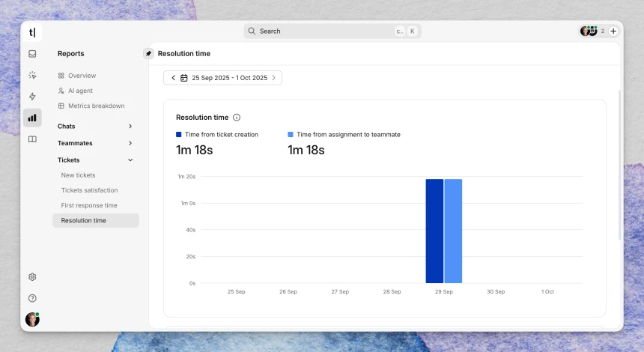This screenshot has height=352, width=644.
Task: Click the 28 Sep axis label
Action: (392, 291)
